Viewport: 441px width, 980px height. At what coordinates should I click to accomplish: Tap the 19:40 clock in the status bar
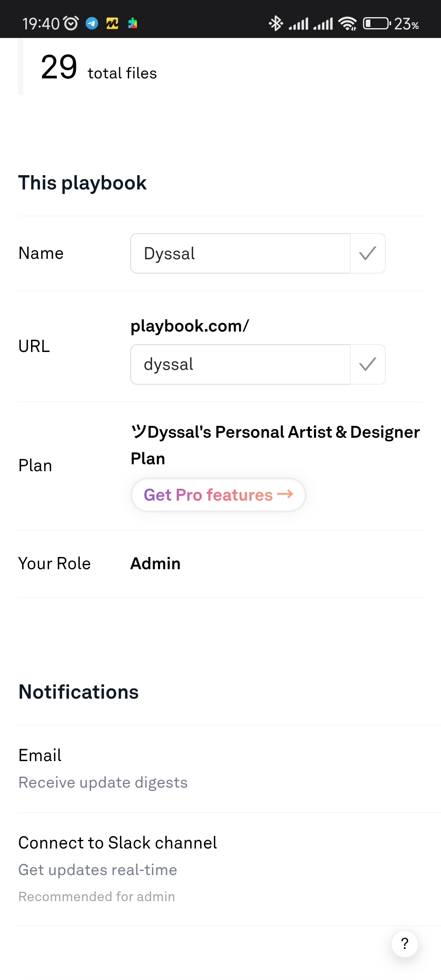point(41,24)
